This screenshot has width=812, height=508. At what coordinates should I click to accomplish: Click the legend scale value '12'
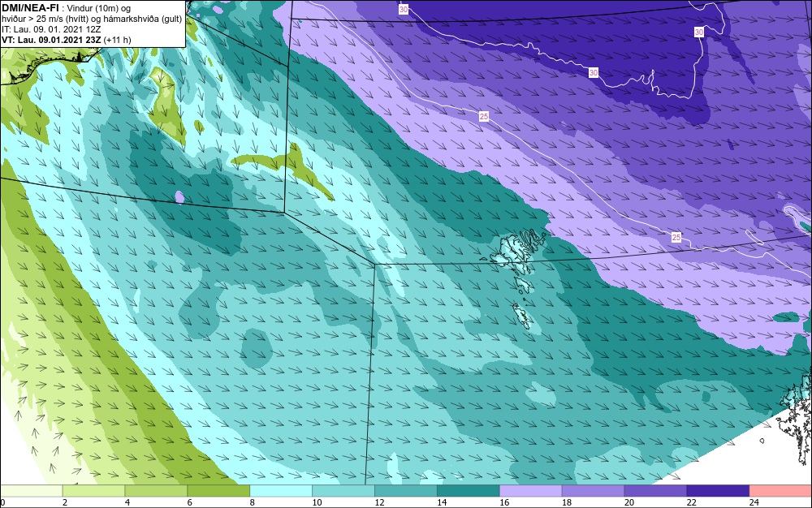pyautogui.click(x=379, y=502)
